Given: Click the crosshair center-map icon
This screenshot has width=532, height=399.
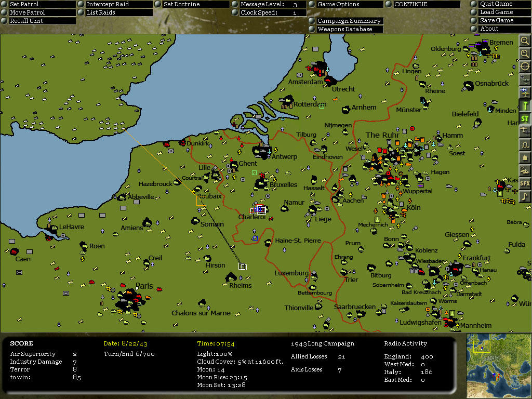Looking at the screenshot, I should [525, 66].
